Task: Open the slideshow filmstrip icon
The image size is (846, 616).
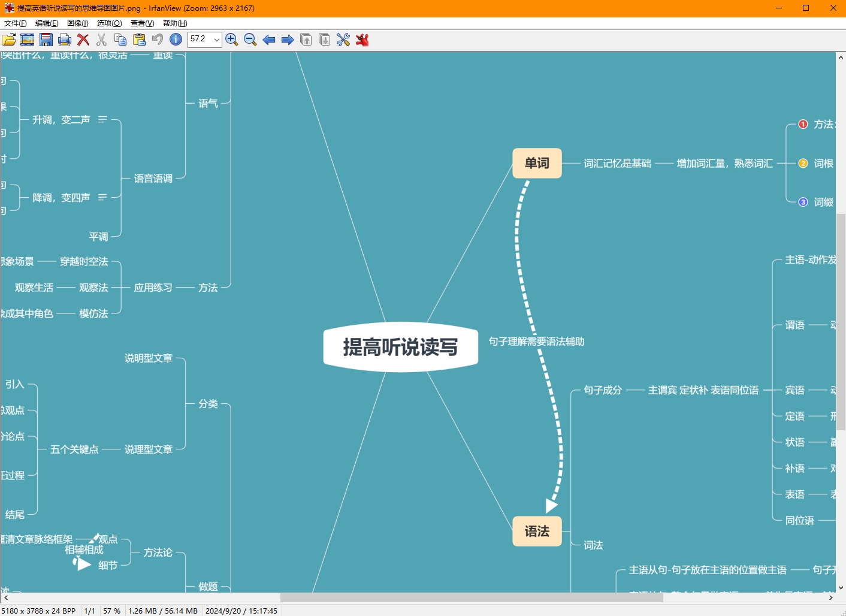Action: coord(28,40)
